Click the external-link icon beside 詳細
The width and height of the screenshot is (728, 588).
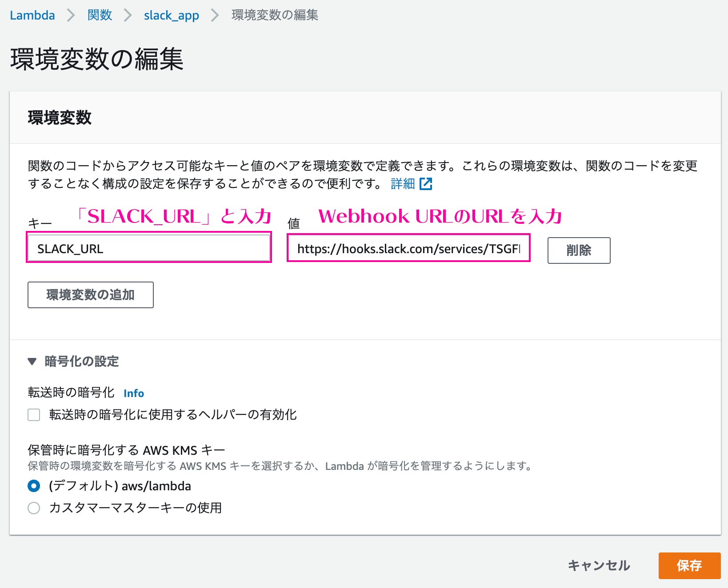click(427, 184)
